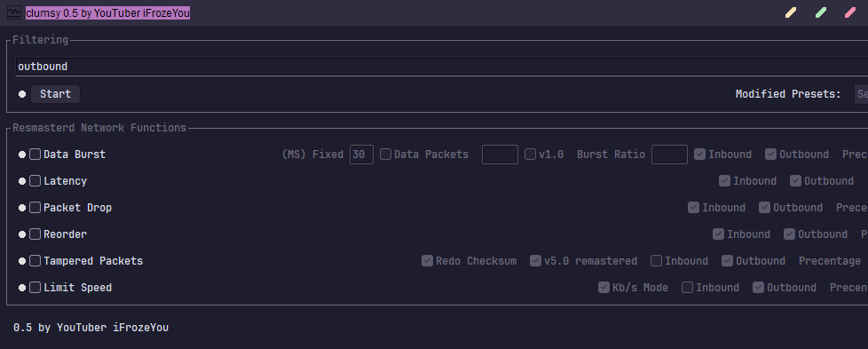Click the yellow pill window button
Image resolution: width=868 pixels, height=349 pixels.
pyautogui.click(x=791, y=12)
